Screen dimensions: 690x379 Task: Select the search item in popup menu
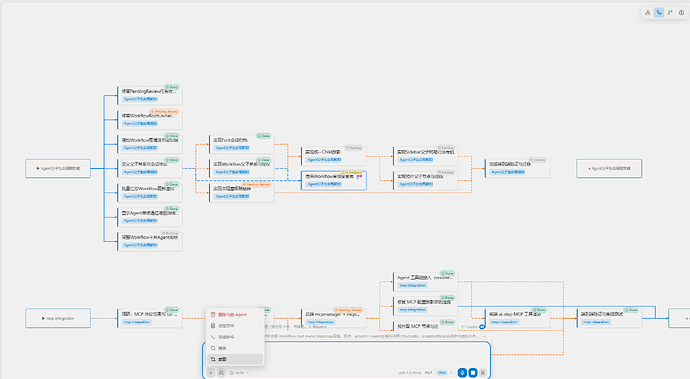pos(235,348)
